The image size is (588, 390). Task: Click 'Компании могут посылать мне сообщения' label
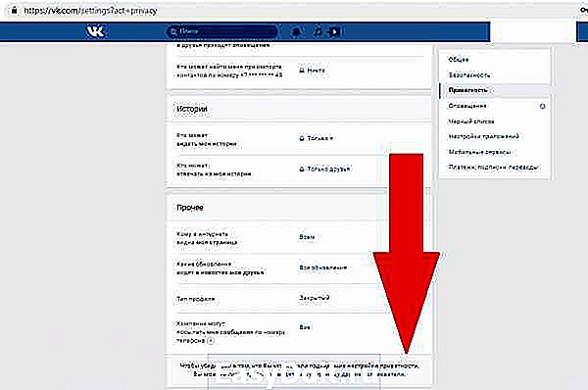(x=230, y=332)
